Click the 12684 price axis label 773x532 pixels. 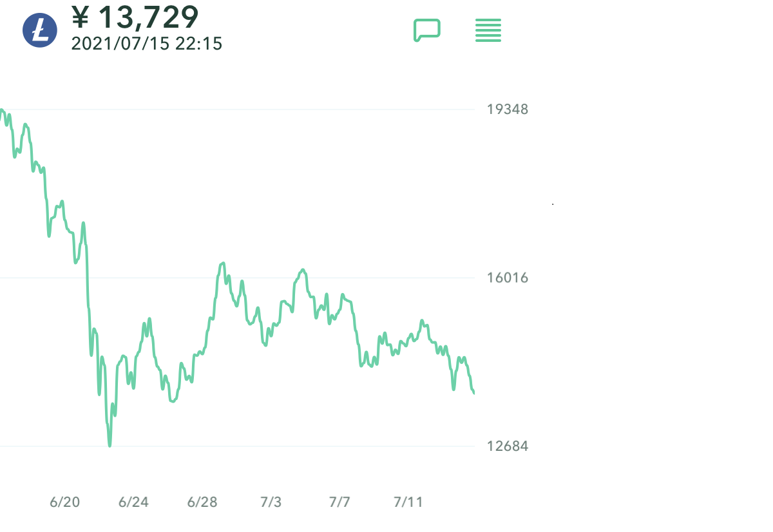(x=508, y=446)
